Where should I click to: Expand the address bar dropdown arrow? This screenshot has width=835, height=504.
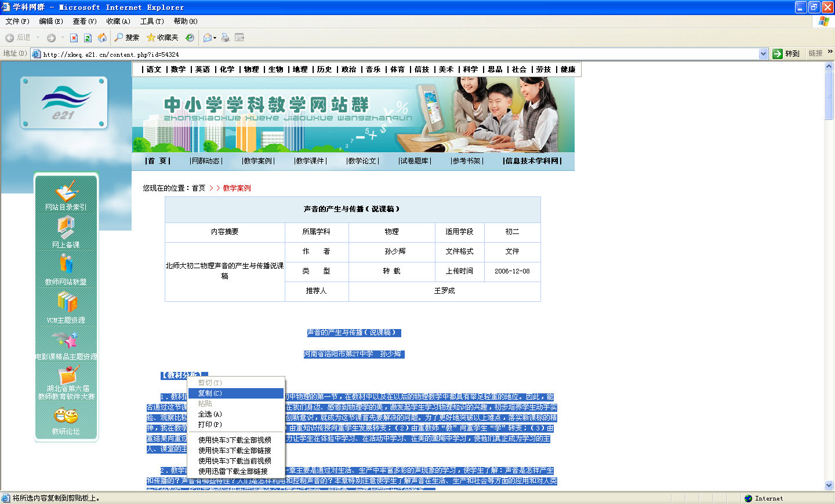(763, 54)
